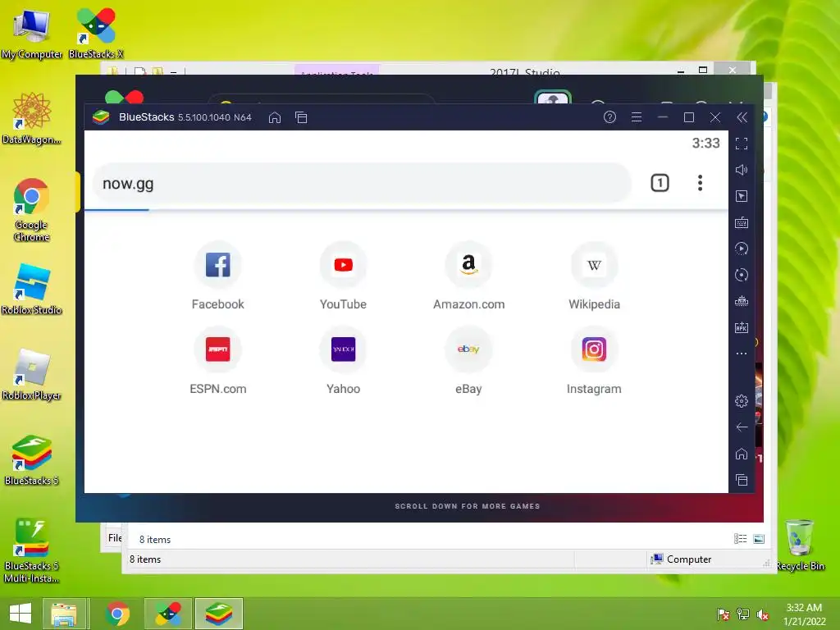Open ESPN.com shortcut tile
This screenshot has width=840, height=630.
(217, 361)
